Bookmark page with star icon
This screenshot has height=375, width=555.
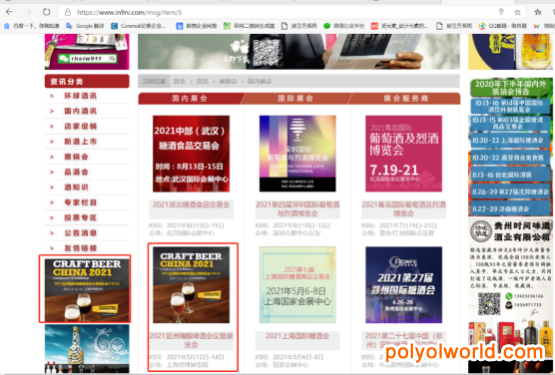[x=517, y=12]
